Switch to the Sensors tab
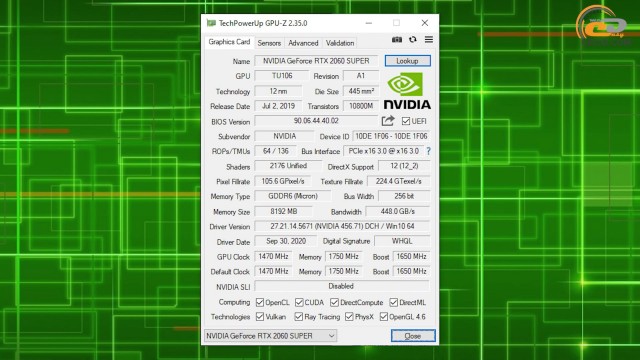This screenshot has width=640, height=360. coord(269,43)
